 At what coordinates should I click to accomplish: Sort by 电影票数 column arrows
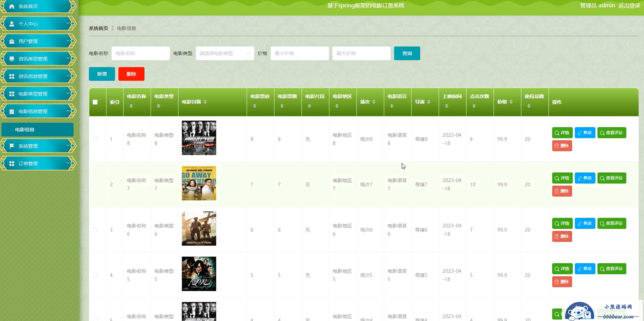pos(282,106)
